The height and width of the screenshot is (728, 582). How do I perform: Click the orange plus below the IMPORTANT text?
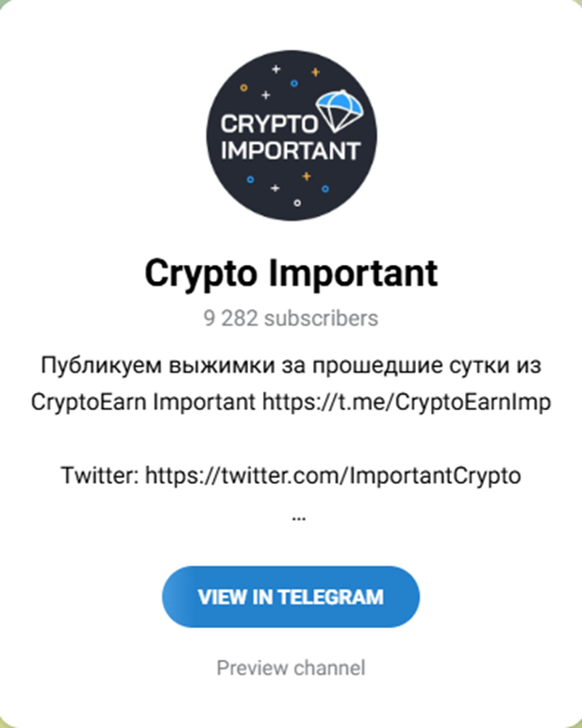pos(307,176)
